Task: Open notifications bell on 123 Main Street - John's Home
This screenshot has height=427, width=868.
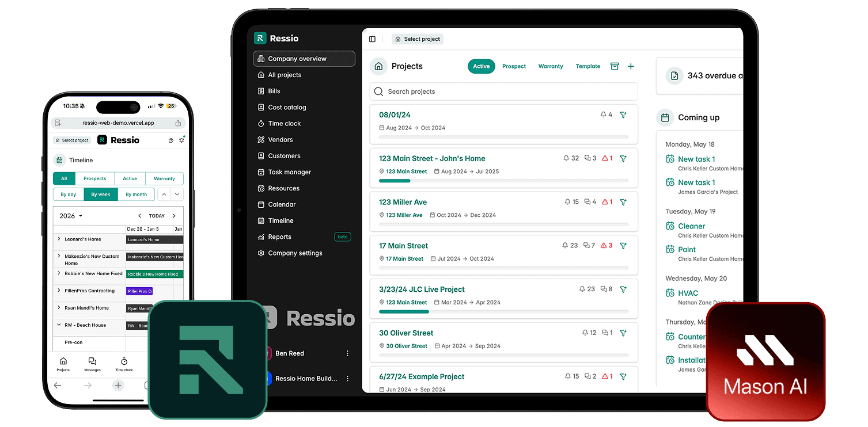Action: 566,158
